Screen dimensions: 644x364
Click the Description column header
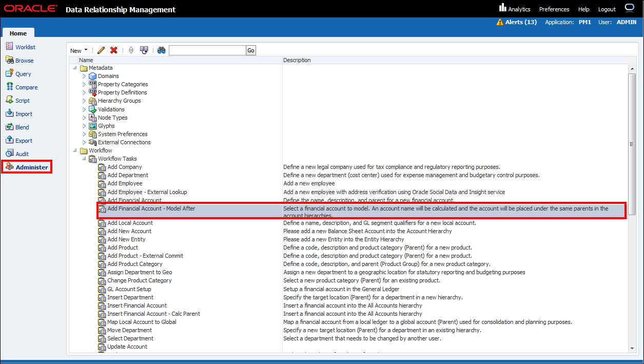pyautogui.click(x=297, y=60)
